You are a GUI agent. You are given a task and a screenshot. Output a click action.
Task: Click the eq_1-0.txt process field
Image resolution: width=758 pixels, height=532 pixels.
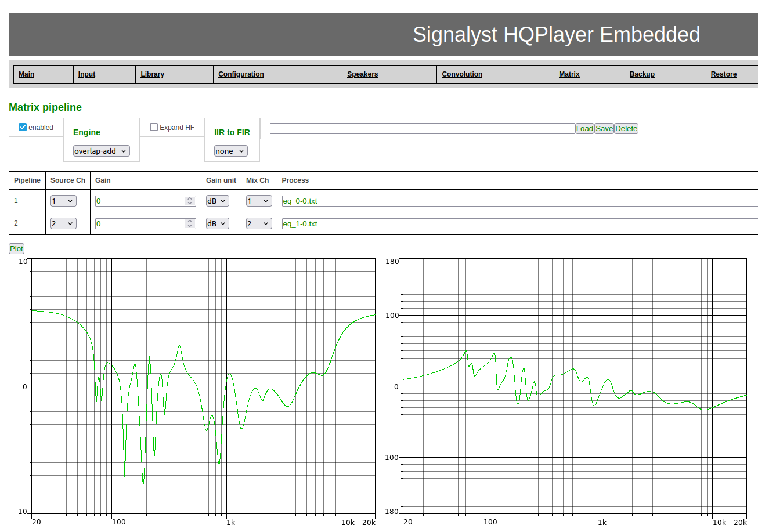point(519,223)
